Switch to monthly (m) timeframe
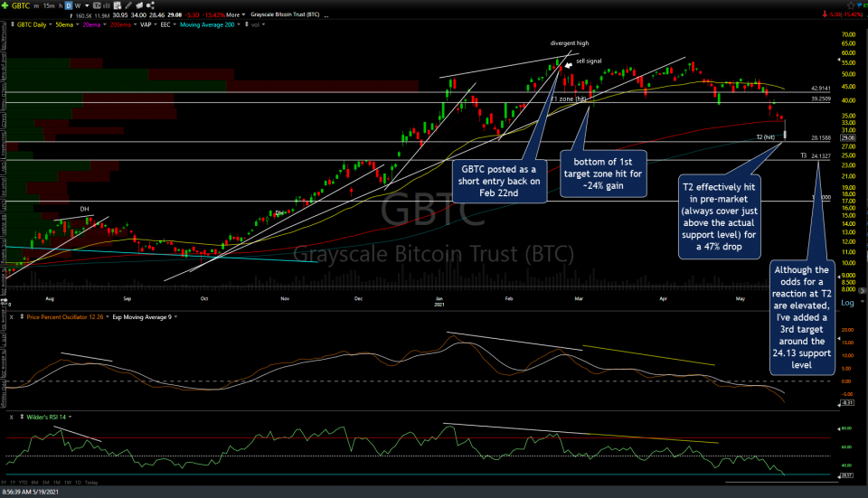The image size is (868, 498). 36,5
